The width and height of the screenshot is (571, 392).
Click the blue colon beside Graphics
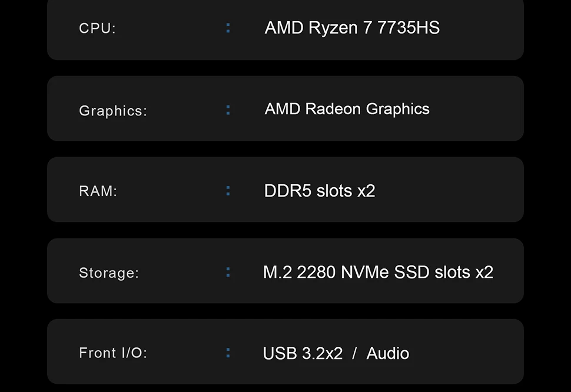[x=228, y=109]
